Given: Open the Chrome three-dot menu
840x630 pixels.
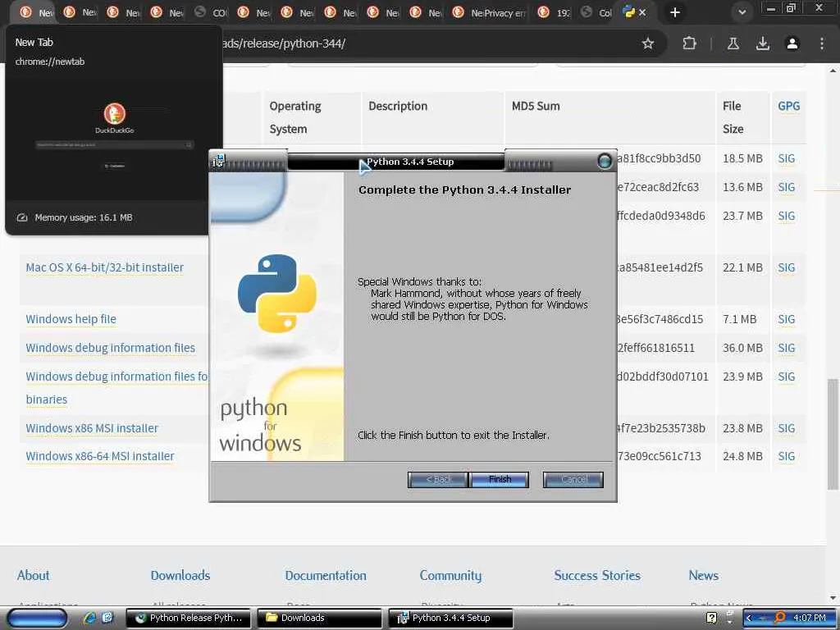Looking at the screenshot, I should tap(822, 43).
